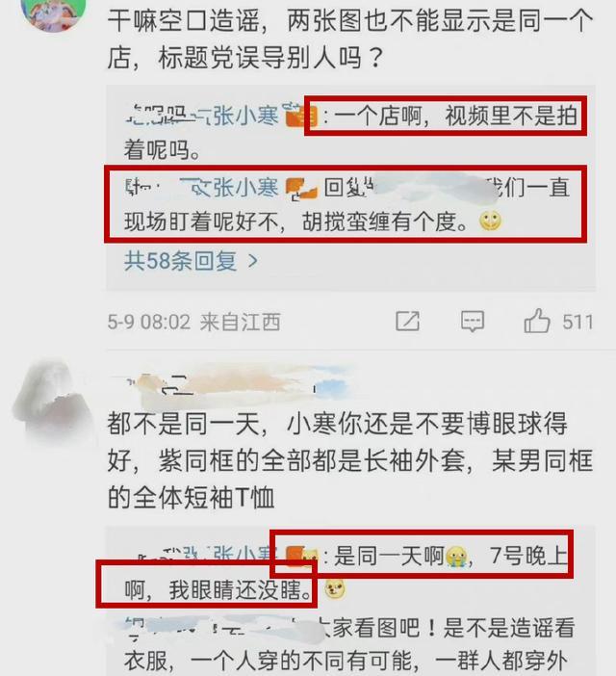Open 张小寒 username in second reply
Viewport: 616px width, 676px height.
246,188
